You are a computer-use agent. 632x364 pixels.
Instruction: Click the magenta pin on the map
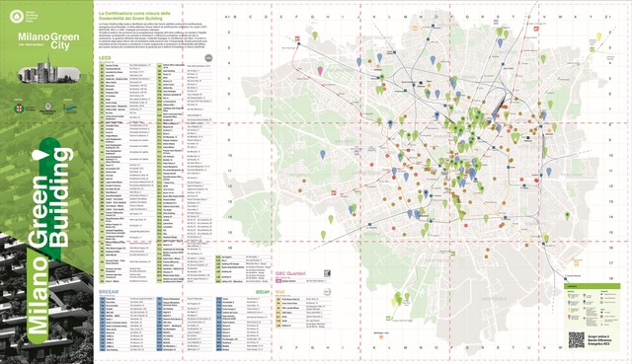[320, 71]
